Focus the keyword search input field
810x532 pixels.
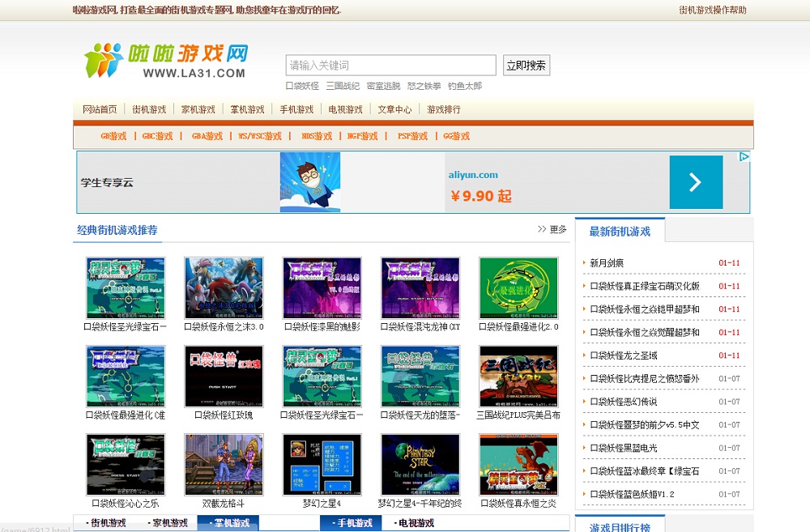(x=390, y=65)
